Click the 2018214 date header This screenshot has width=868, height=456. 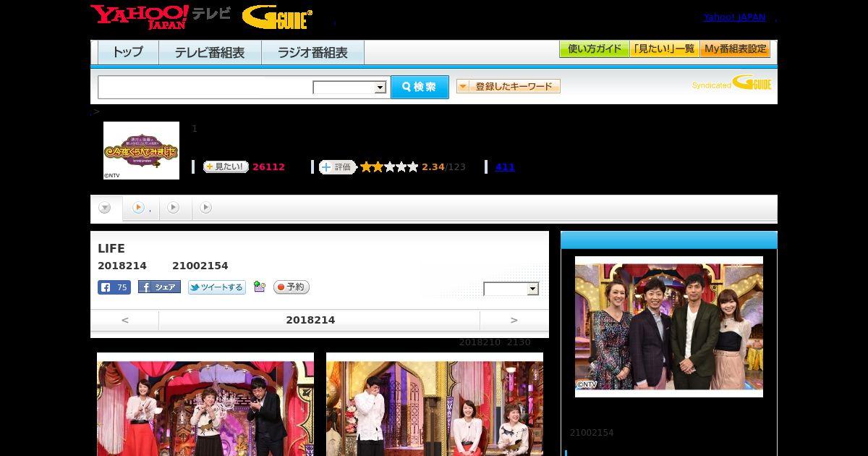tap(310, 320)
